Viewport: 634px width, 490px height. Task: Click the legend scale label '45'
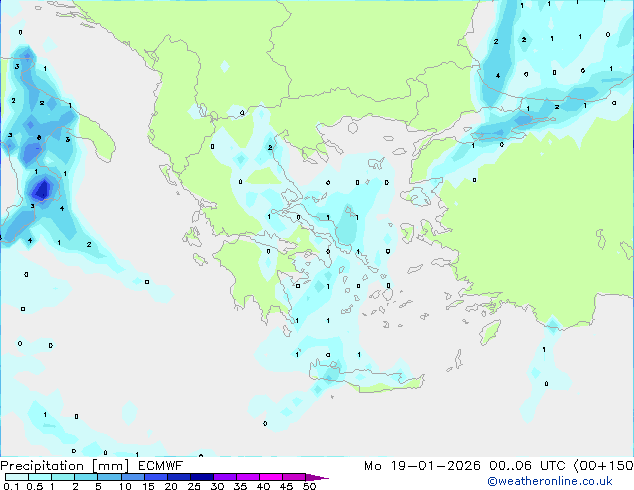click(x=286, y=486)
